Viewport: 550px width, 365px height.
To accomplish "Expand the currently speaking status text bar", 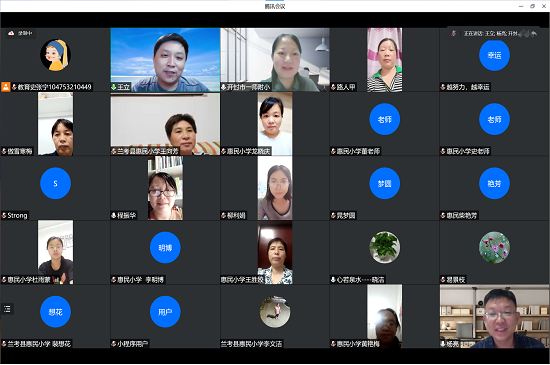I will [492, 33].
